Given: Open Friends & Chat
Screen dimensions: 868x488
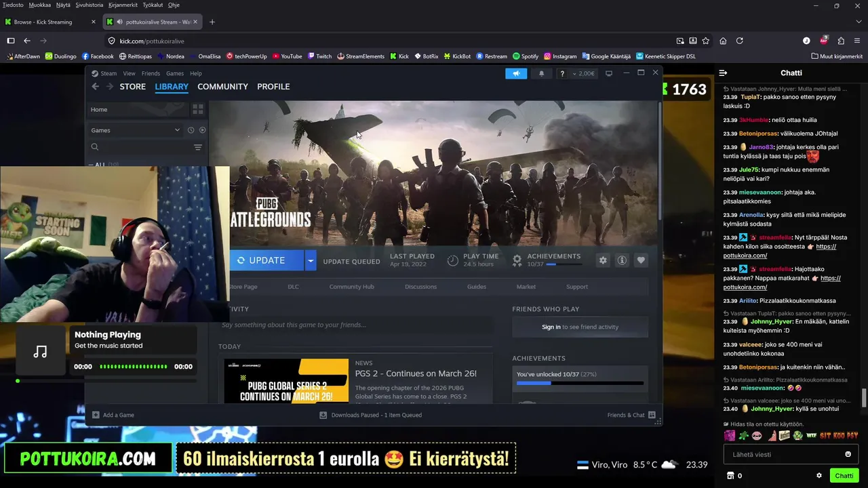Looking at the screenshot, I should [631, 415].
